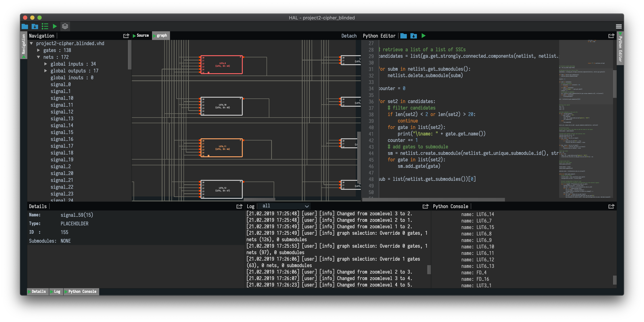The width and height of the screenshot is (644, 322).
Task: Click line number 34 in editor gutter
Action: pyautogui.click(x=371, y=89)
